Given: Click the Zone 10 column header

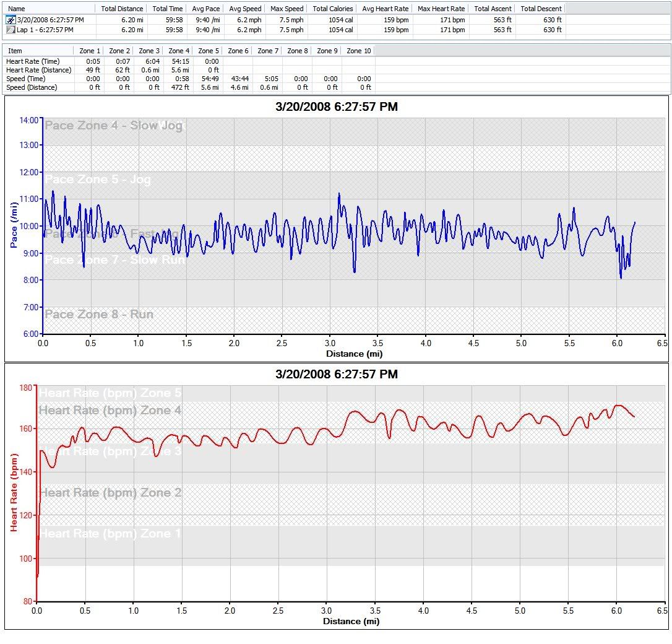Looking at the screenshot, I should click(x=358, y=51).
